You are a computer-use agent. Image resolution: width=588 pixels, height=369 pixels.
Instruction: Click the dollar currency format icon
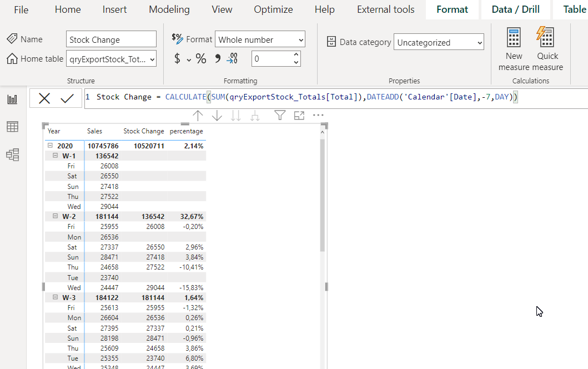tap(177, 58)
